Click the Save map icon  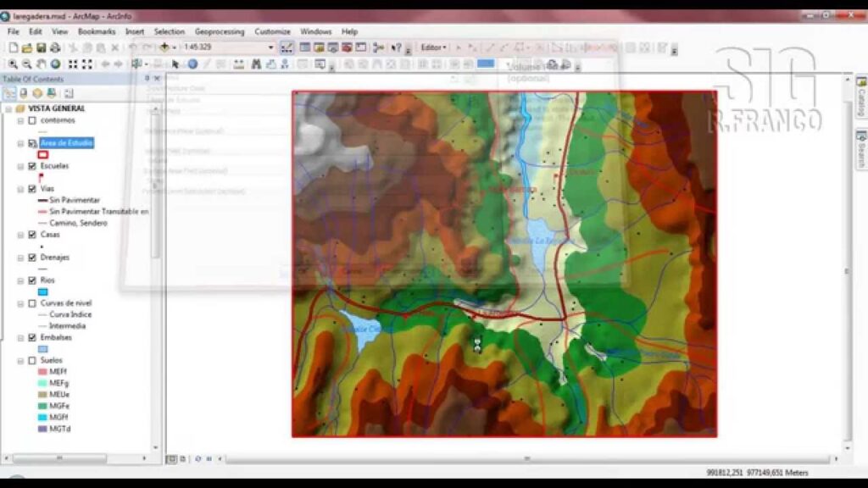click(x=41, y=47)
